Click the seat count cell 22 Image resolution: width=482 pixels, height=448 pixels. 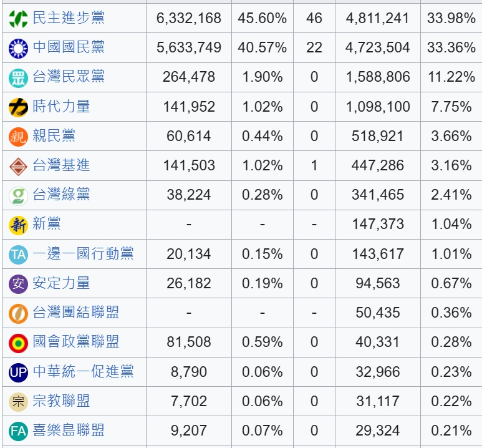pos(314,47)
